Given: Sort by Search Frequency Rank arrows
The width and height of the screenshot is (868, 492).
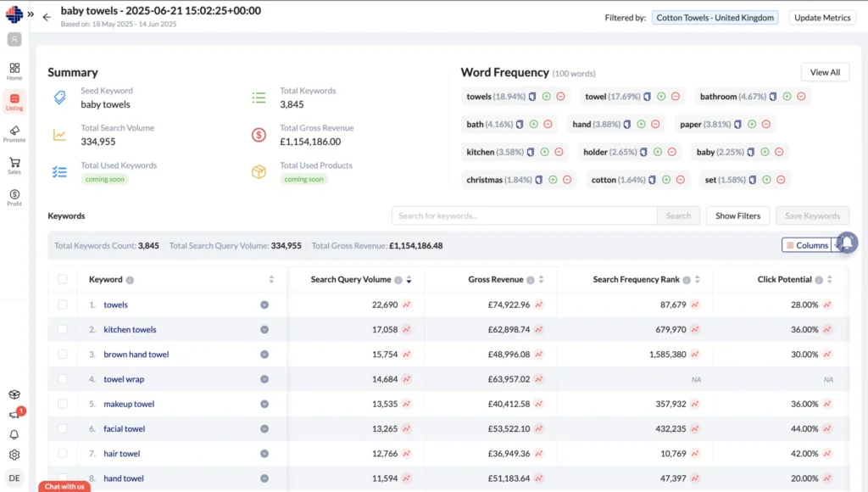Looking at the screenshot, I should pos(698,280).
